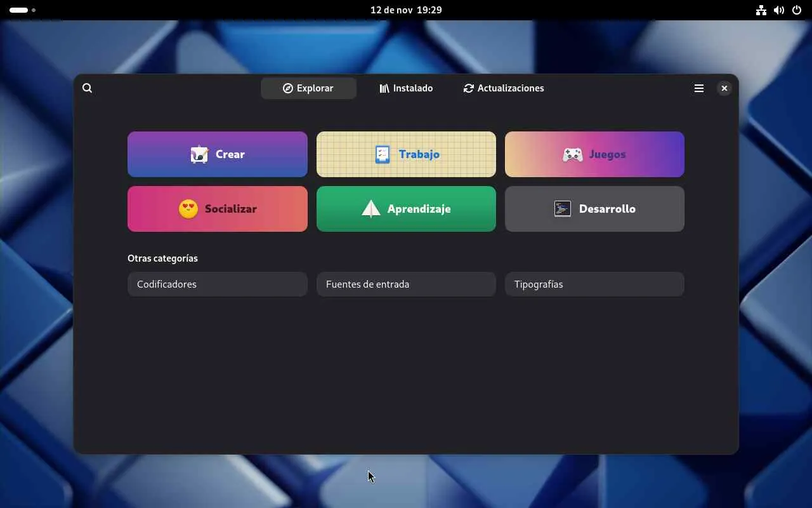Browse the Trabajo category
The image size is (812, 508).
pyautogui.click(x=406, y=154)
